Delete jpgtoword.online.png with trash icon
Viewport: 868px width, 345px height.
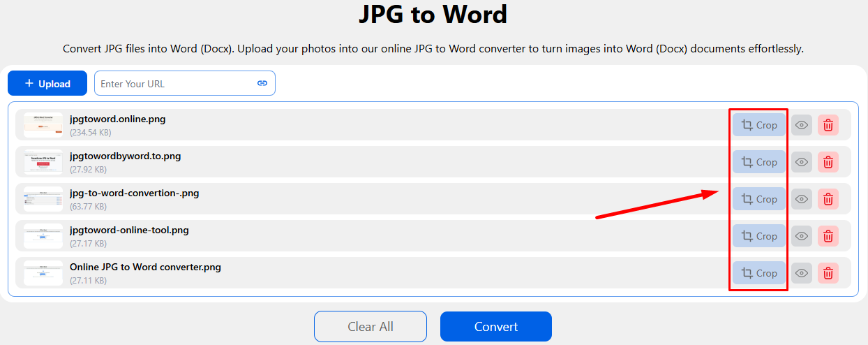click(x=828, y=125)
